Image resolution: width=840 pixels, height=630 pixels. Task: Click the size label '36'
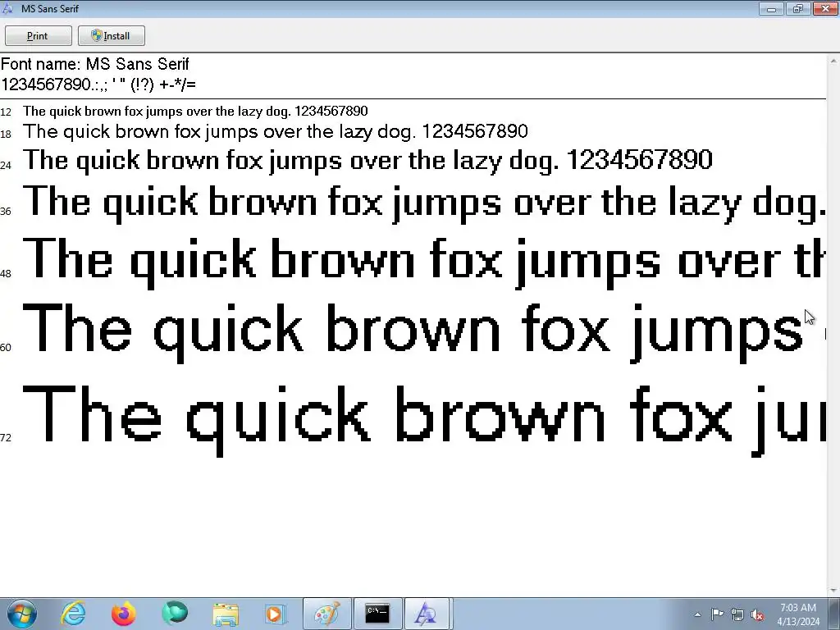pos(6,211)
